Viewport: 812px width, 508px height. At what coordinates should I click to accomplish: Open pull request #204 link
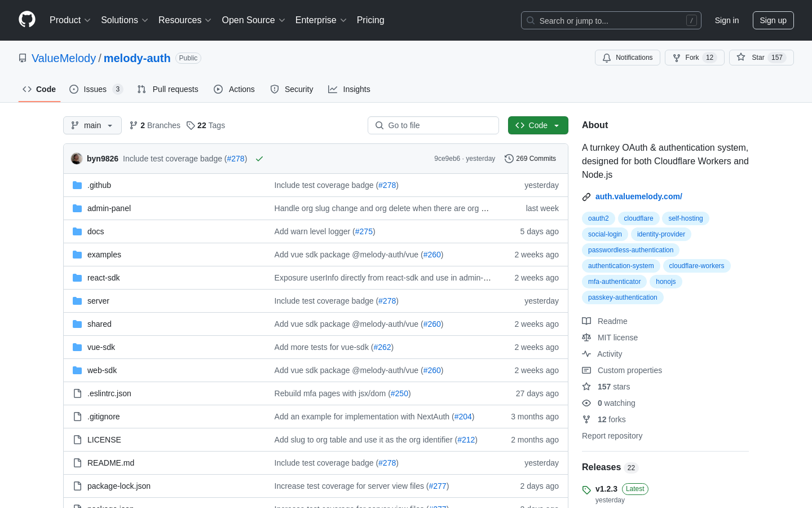pos(463,417)
